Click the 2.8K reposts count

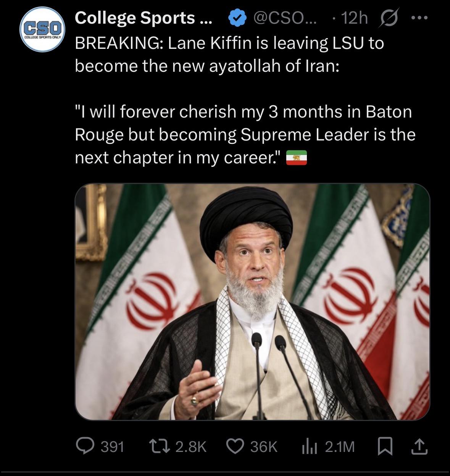point(190,446)
